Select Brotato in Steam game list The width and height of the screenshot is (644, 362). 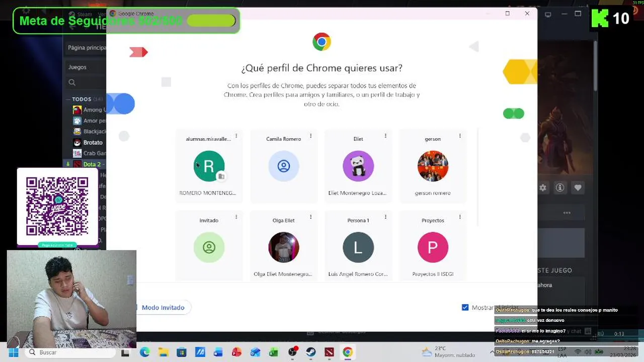click(88, 142)
